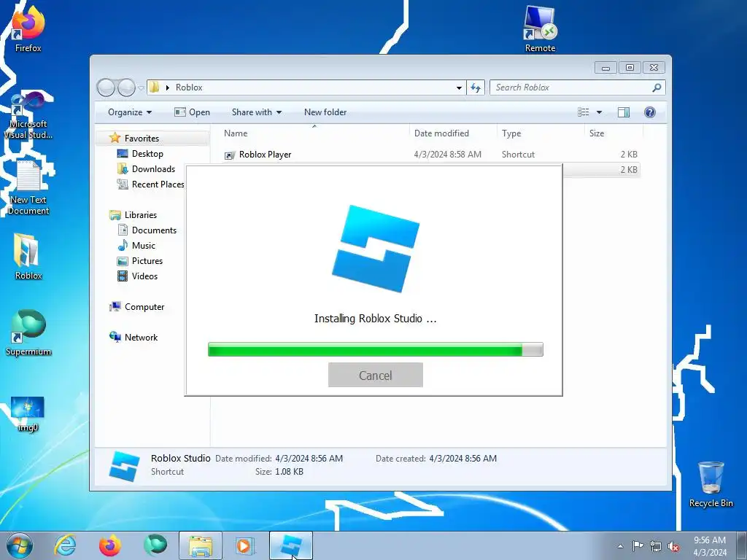
Task: Open Desktop in Favorites
Action: click(147, 154)
